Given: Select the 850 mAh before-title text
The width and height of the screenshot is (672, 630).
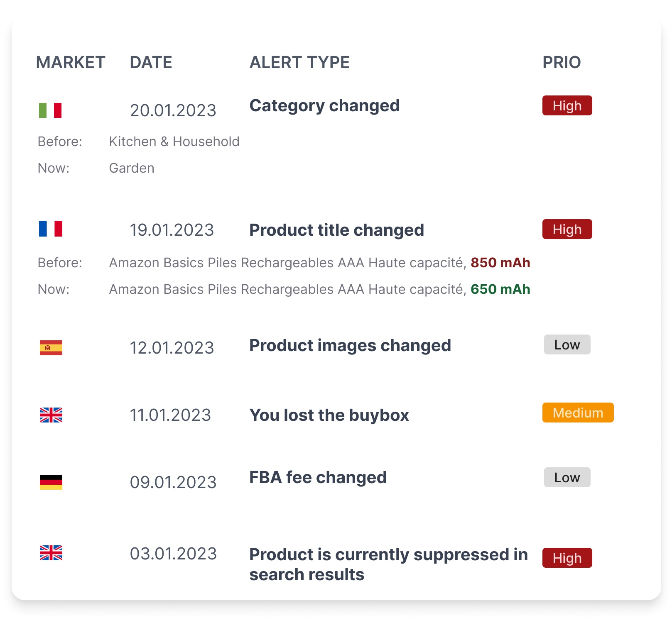Looking at the screenshot, I should [x=500, y=263].
